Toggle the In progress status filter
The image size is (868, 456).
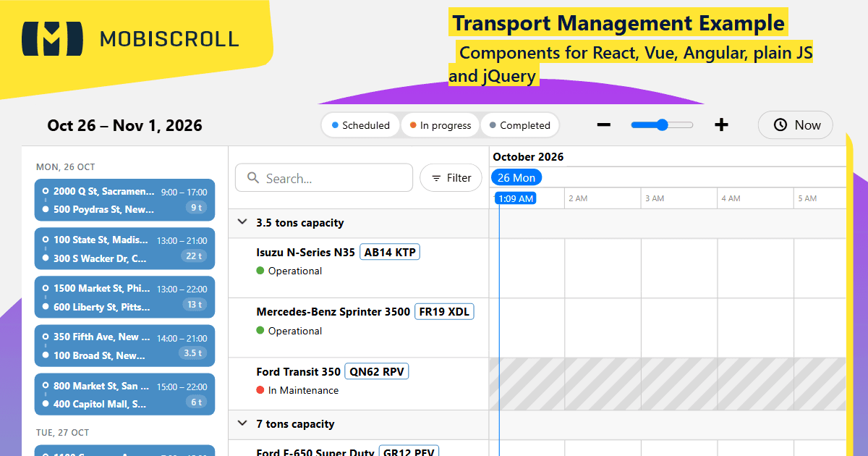440,125
